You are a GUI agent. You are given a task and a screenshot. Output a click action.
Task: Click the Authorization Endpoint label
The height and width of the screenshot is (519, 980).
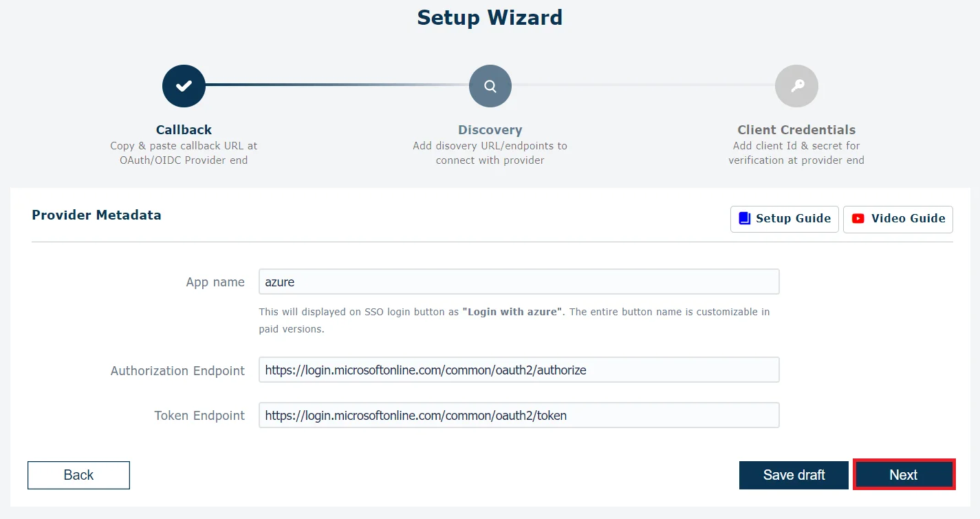pyautogui.click(x=177, y=370)
